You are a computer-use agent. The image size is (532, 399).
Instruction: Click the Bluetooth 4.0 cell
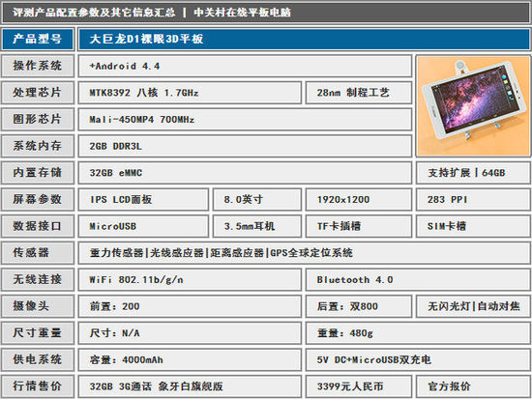pyautogui.click(x=418, y=279)
